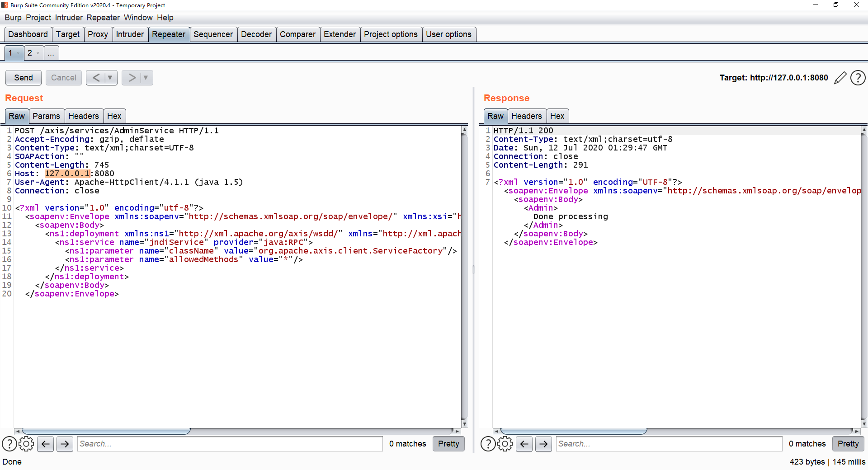868x470 pixels.
Task: Show response Headers view
Action: click(527, 116)
